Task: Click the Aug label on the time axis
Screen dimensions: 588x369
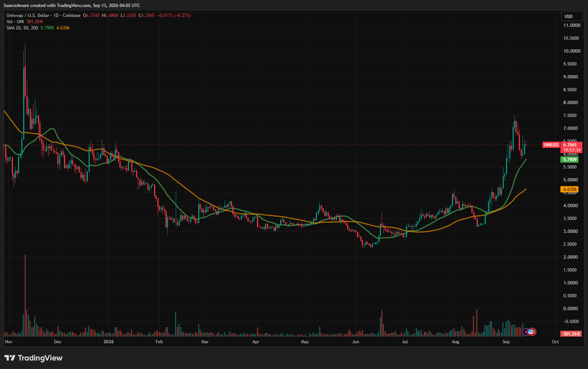Action: pos(456,342)
